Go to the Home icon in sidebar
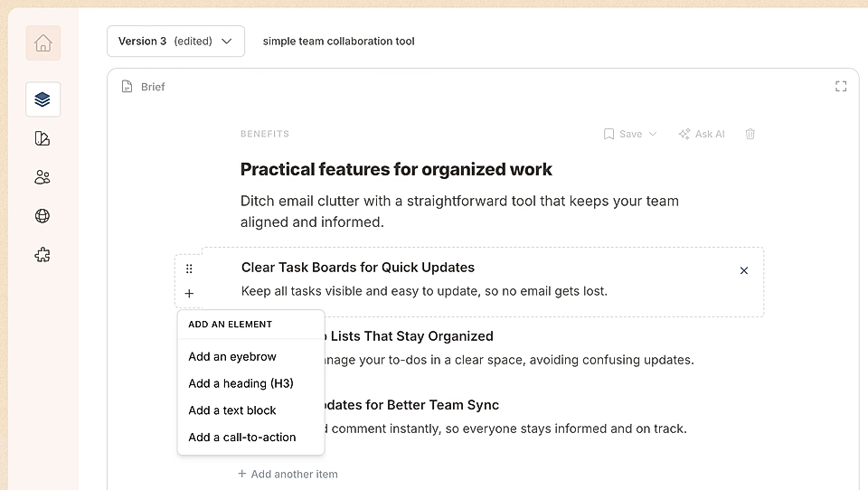The image size is (868, 490). pos(43,43)
